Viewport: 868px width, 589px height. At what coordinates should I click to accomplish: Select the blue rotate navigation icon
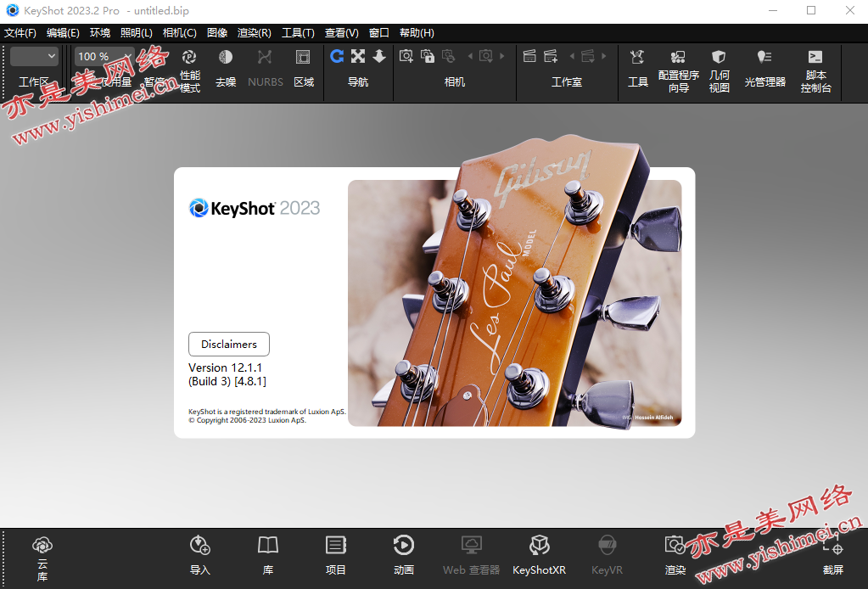[337, 56]
